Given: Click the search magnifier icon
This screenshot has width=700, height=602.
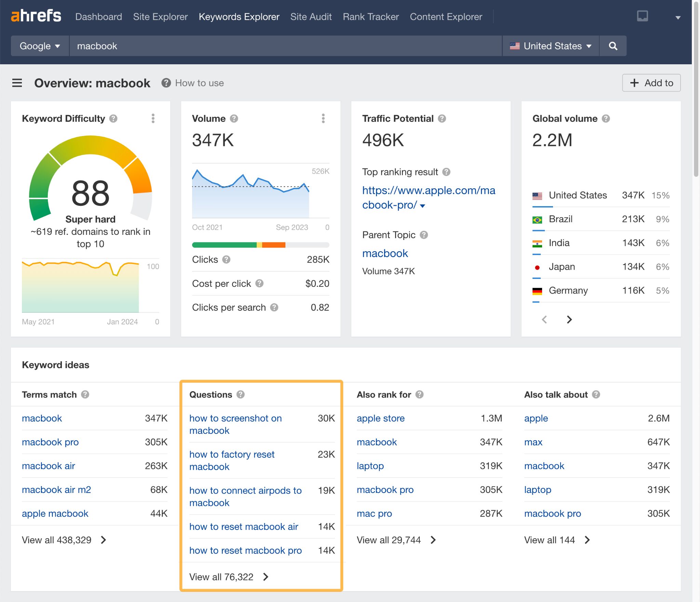Looking at the screenshot, I should click(x=613, y=46).
